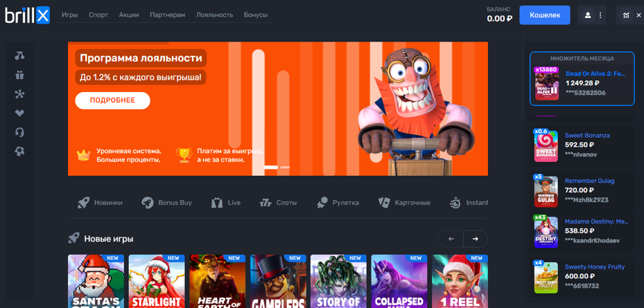Open the Dead Or Alive 2 winner link

pos(595,74)
